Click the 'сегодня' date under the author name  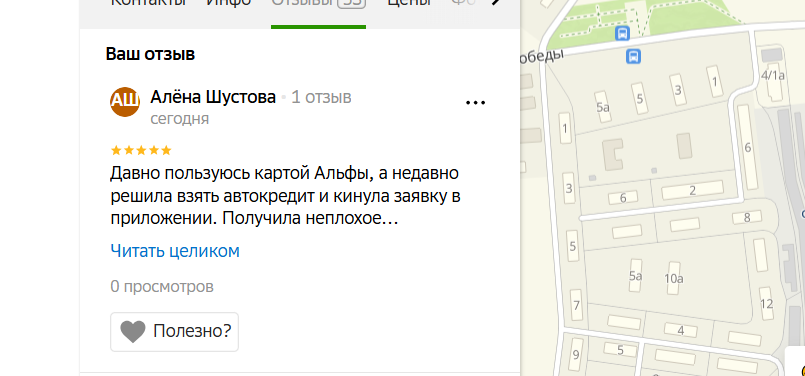click(x=180, y=119)
